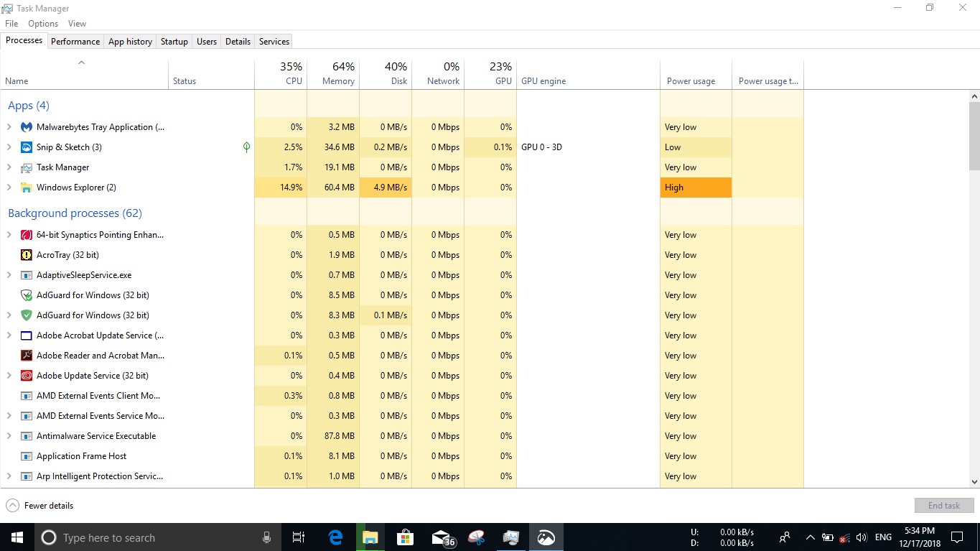Sort by the CPU column header
The image size is (980, 551).
[x=281, y=73]
